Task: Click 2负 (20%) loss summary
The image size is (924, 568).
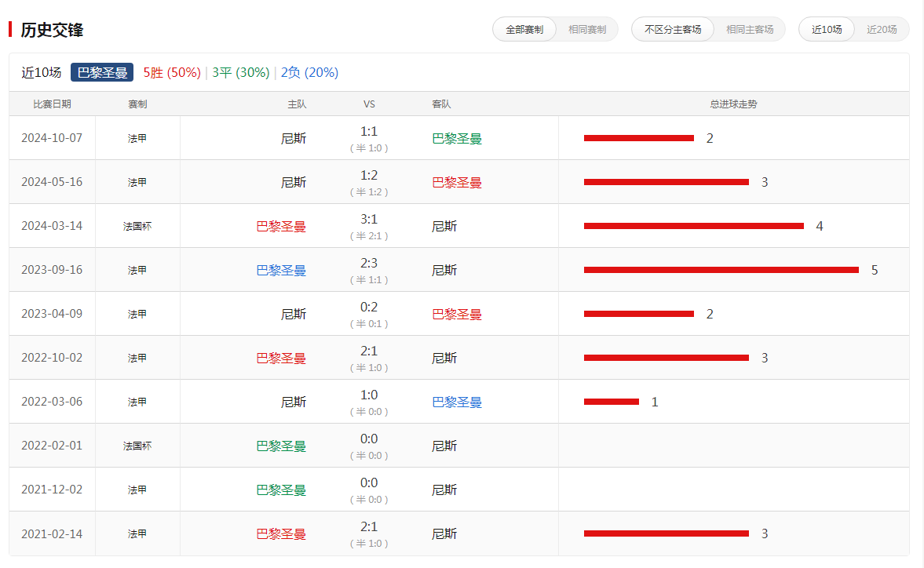Action: [x=309, y=72]
